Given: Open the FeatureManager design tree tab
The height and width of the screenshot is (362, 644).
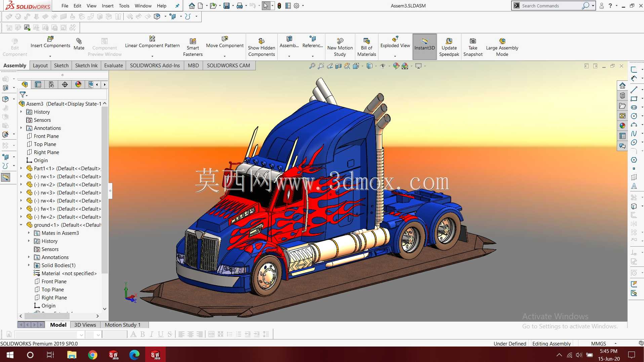Looking at the screenshot, I should [x=25, y=84].
